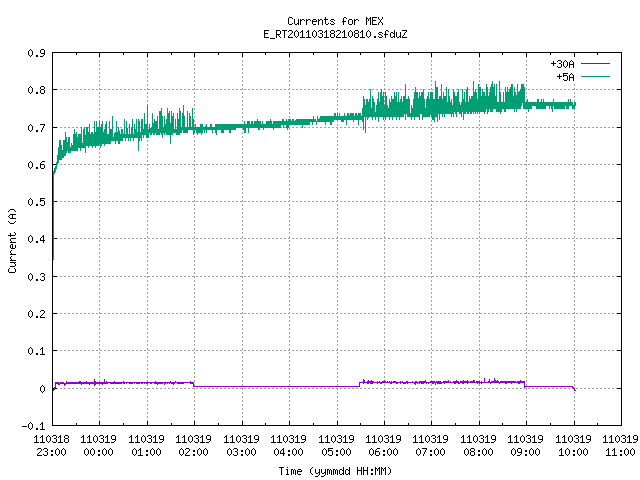Click the chart title 'Currents for MEX'

[x=335, y=21]
